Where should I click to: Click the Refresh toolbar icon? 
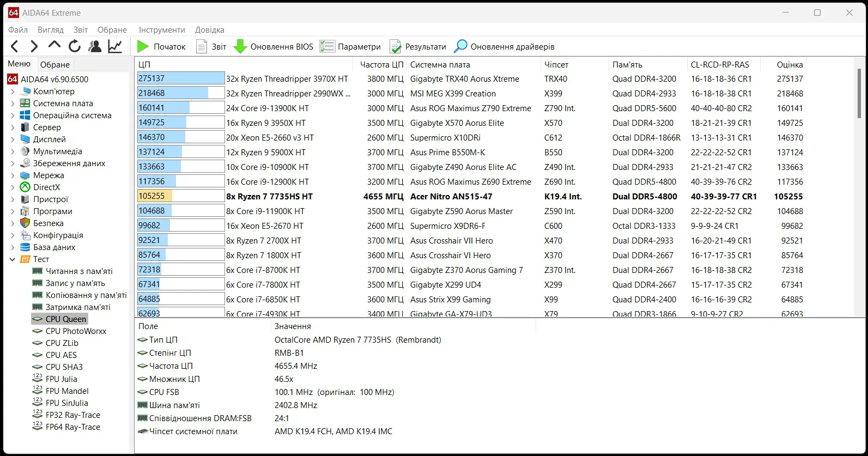(x=75, y=46)
